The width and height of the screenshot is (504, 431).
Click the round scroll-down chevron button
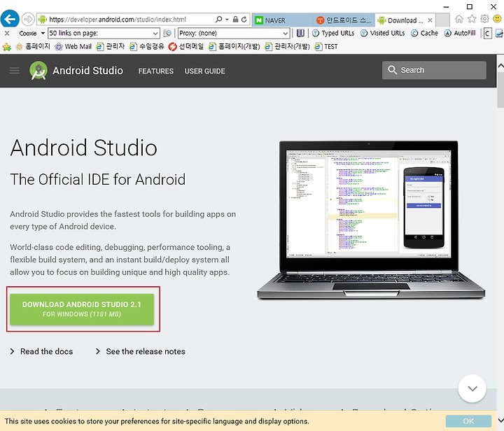coord(472,388)
